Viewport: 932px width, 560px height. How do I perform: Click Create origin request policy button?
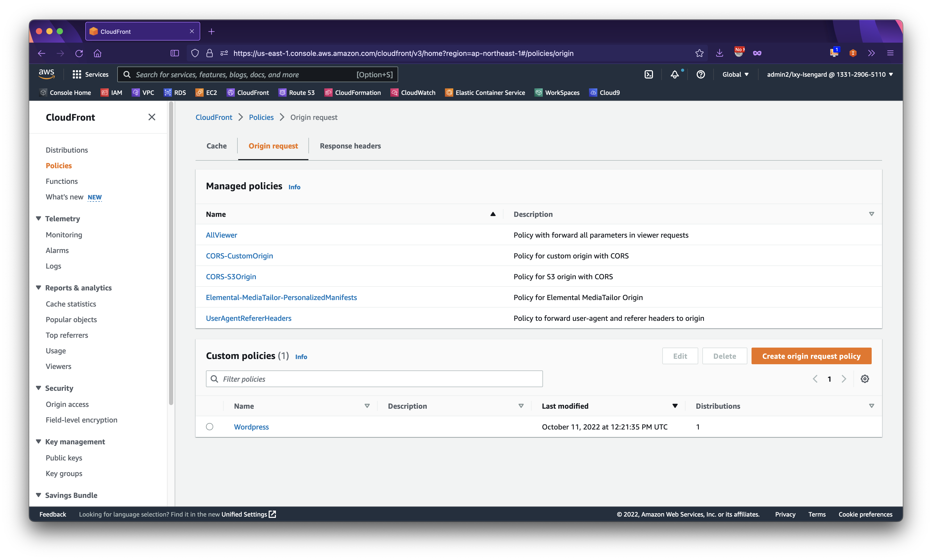pos(811,356)
